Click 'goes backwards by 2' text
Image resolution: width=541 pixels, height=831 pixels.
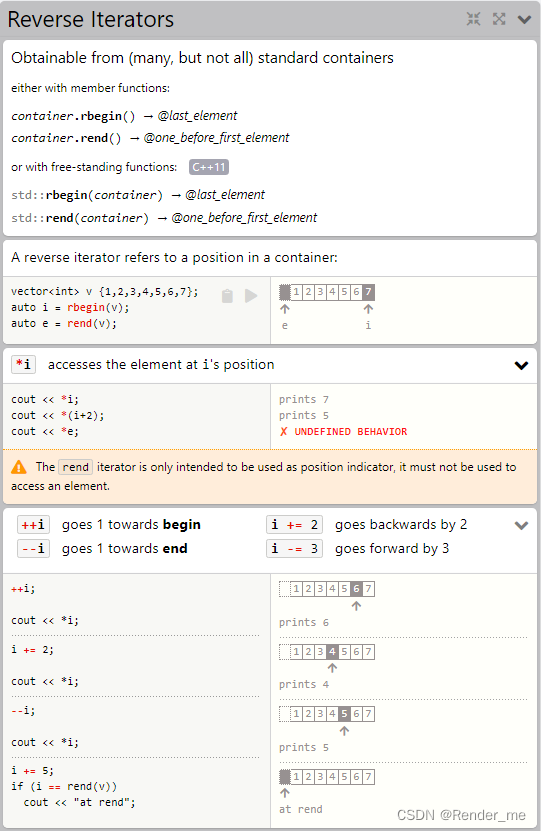point(401,525)
